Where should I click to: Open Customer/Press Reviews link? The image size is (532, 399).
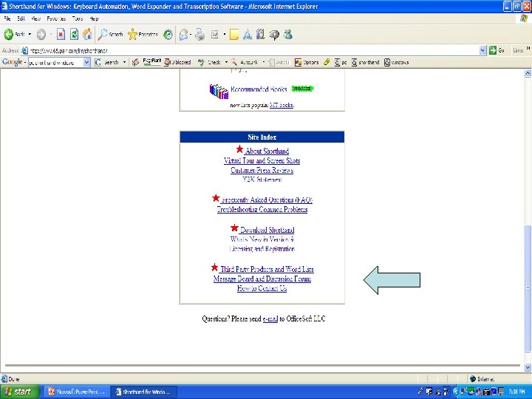[262, 170]
